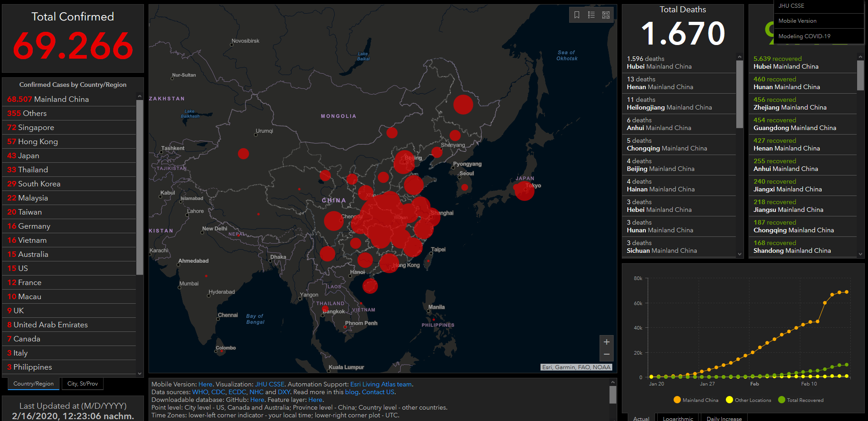Toggle Mainland China series in chart legend
This screenshot has width=868, height=421.
696,400
